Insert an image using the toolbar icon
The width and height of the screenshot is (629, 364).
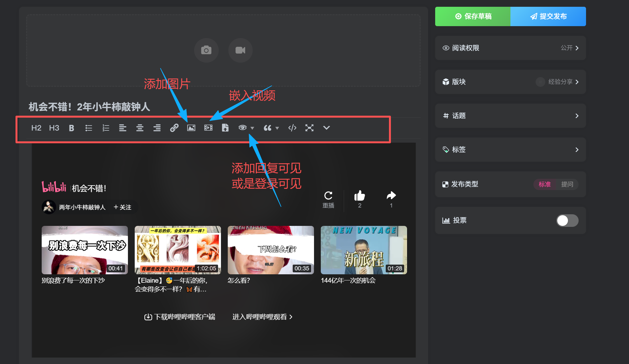[x=191, y=128]
